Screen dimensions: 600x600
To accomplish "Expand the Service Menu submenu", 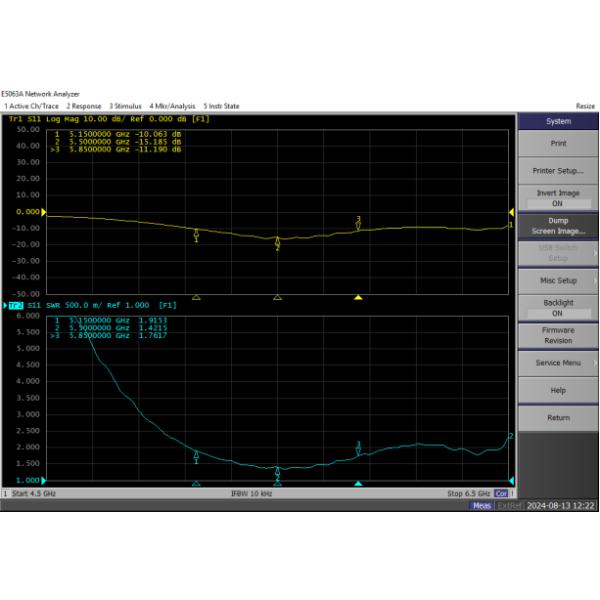I will click(x=557, y=362).
